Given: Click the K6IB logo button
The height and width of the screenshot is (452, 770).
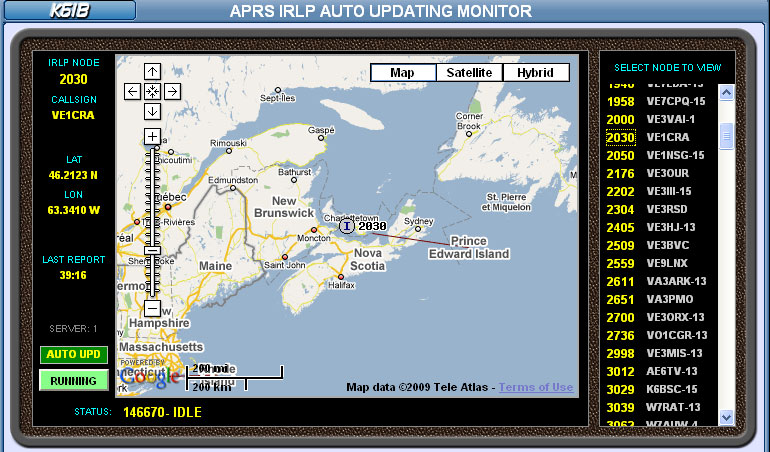Looking at the screenshot, I should [x=69, y=11].
